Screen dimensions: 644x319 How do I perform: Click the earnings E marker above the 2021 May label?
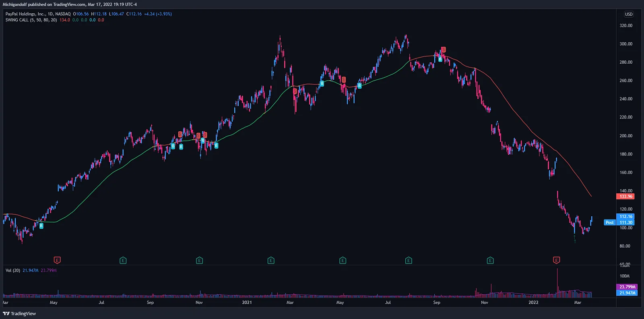click(343, 260)
